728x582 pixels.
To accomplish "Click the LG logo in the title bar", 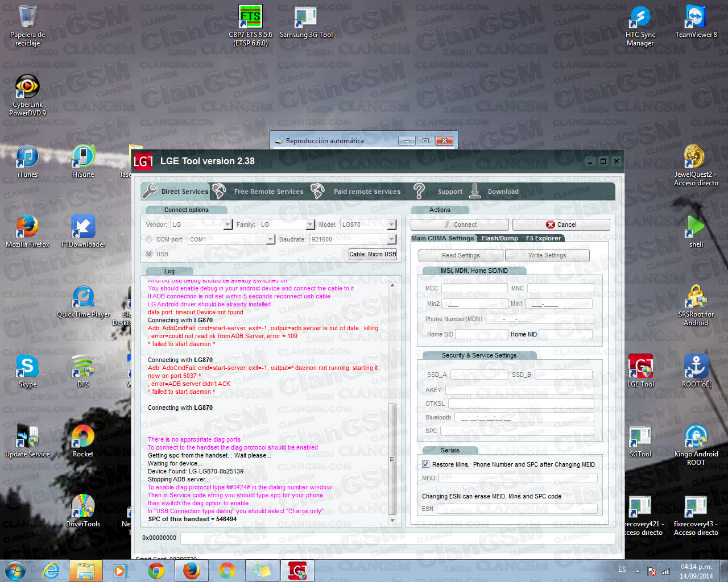I will point(143,161).
